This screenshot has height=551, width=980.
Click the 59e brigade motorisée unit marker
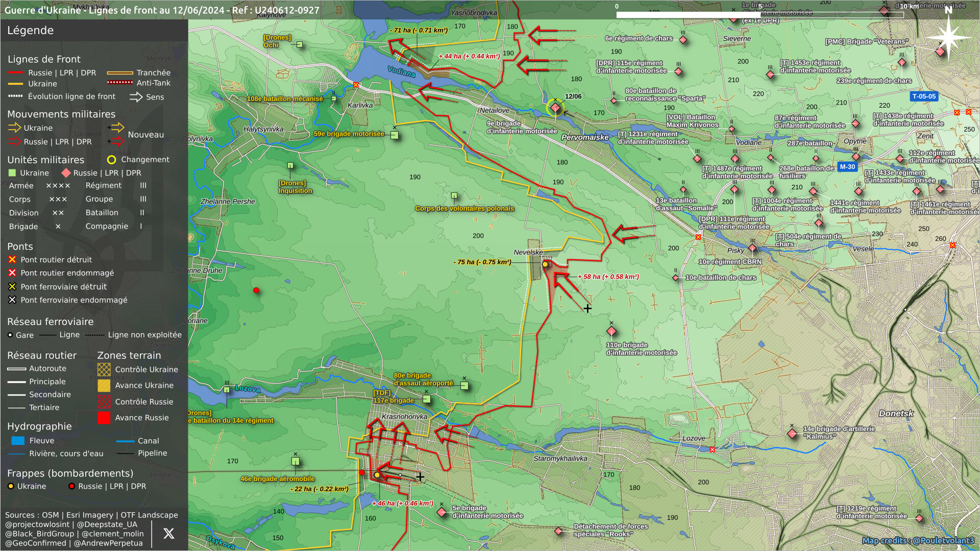point(395,135)
